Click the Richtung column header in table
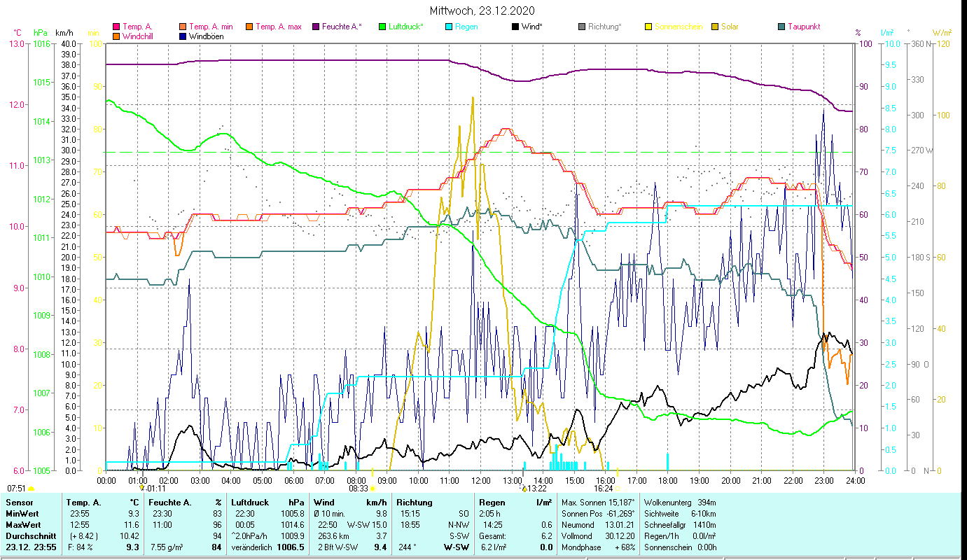Screen dimensions: 967x560 click(x=415, y=502)
